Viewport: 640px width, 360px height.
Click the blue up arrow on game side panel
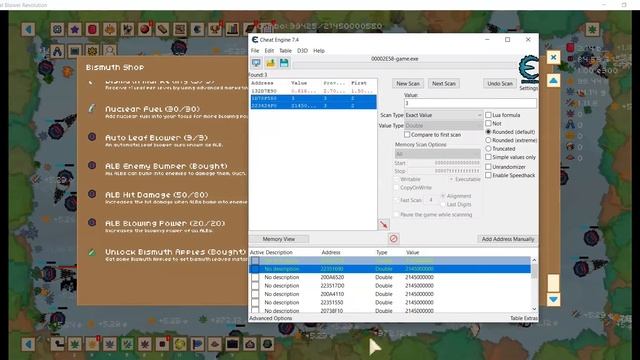(553, 81)
